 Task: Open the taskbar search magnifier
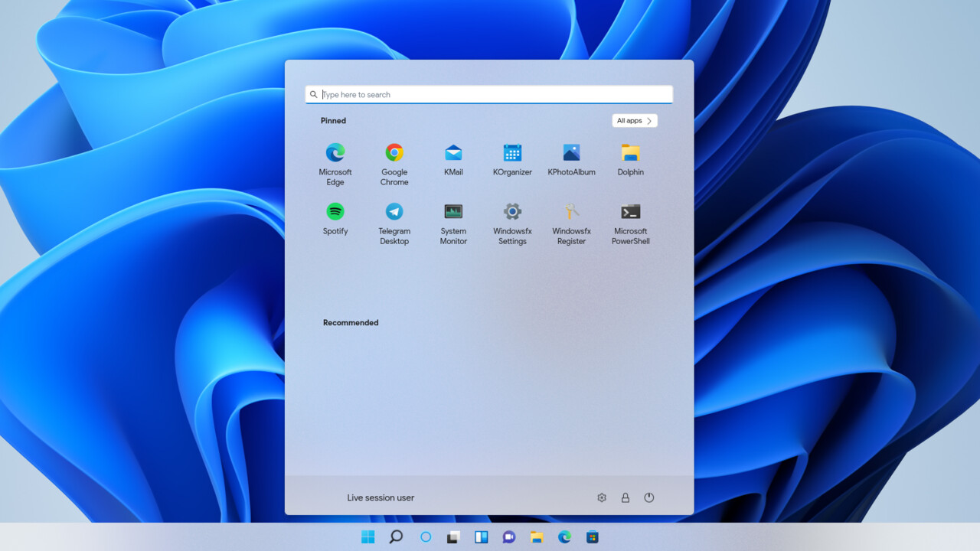tap(396, 536)
